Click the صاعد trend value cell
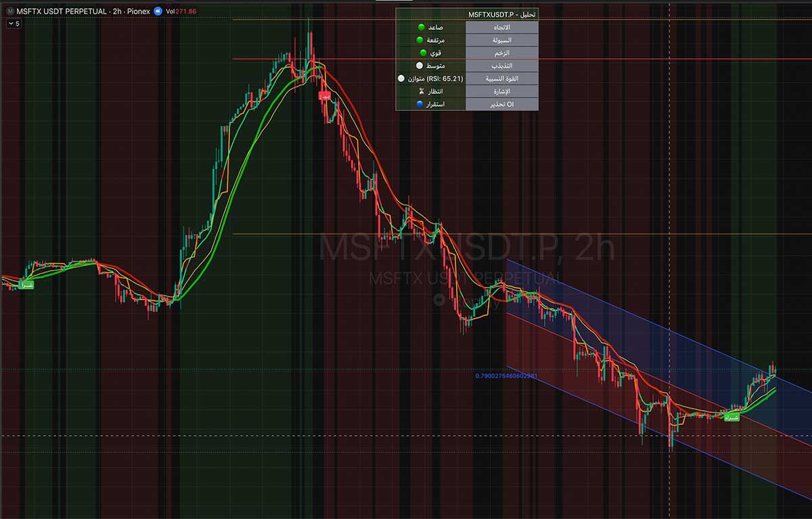This screenshot has width=812, height=519. pos(431,27)
